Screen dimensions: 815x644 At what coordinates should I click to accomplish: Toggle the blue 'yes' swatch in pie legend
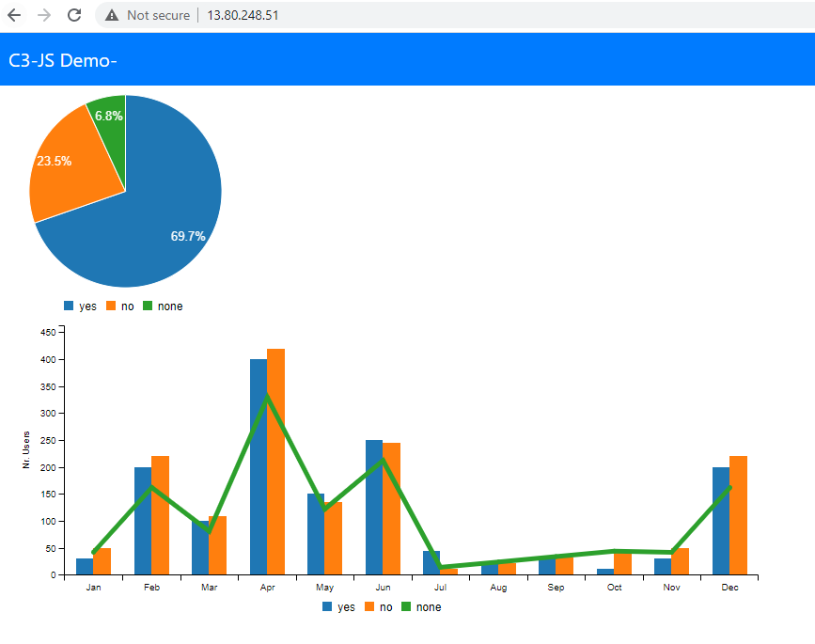click(x=69, y=306)
